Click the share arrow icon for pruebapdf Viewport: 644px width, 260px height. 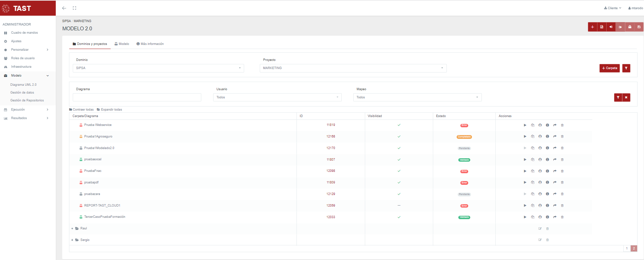[x=555, y=182]
